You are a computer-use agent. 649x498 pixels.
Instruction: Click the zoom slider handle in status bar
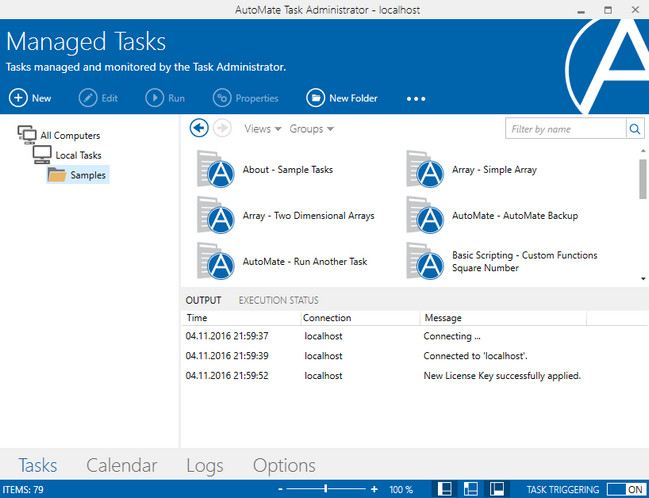coord(325,489)
